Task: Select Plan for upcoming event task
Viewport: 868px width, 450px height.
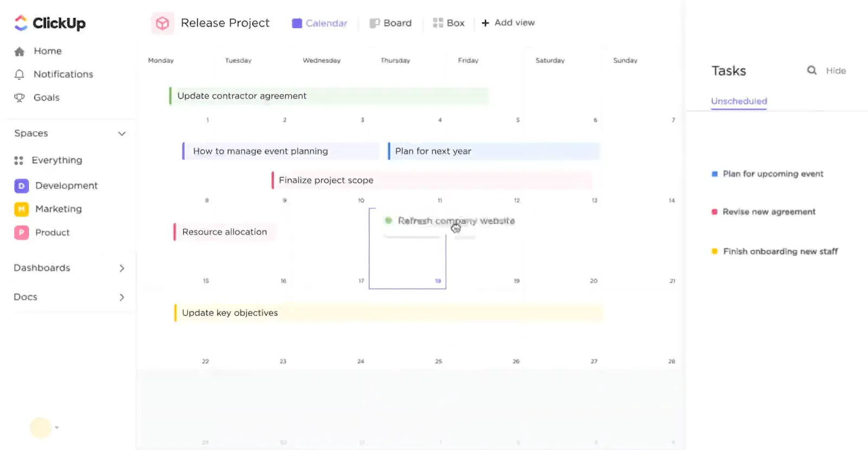Action: coord(773,174)
